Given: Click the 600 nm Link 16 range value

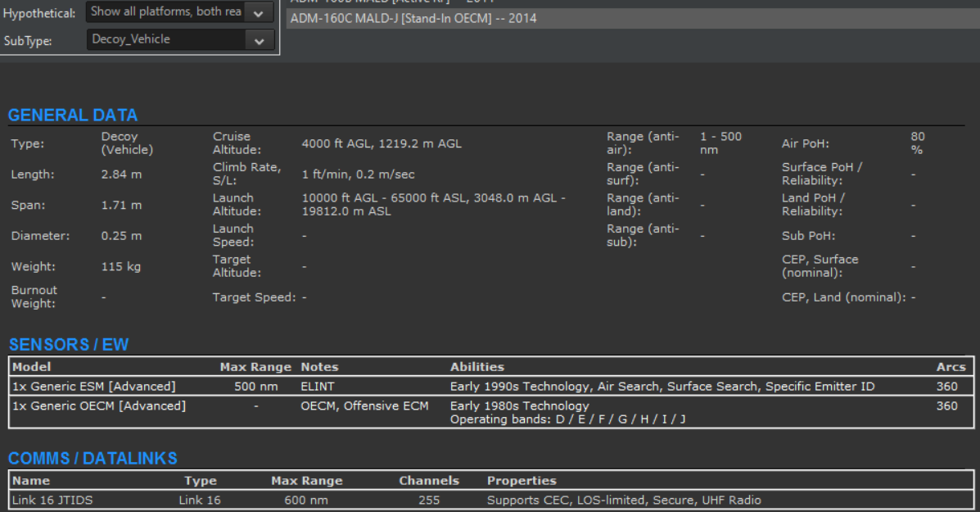Looking at the screenshot, I should pyautogui.click(x=306, y=501).
